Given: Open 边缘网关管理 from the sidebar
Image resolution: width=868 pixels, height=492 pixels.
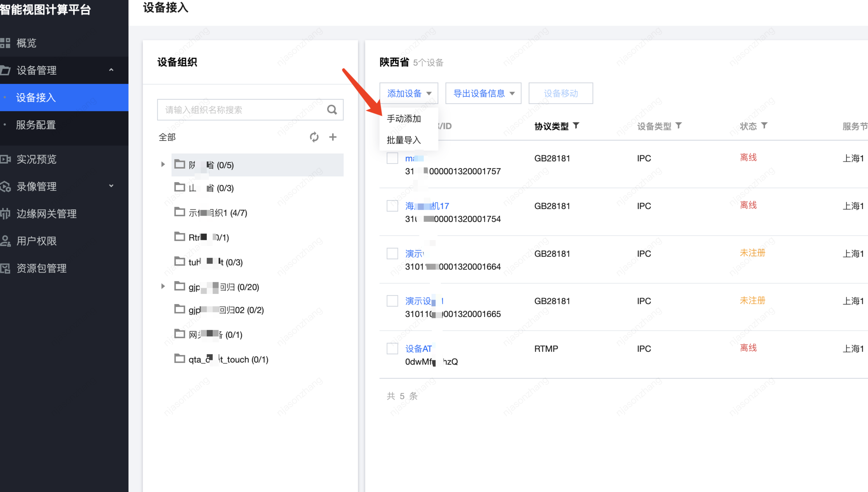Looking at the screenshot, I should point(46,213).
